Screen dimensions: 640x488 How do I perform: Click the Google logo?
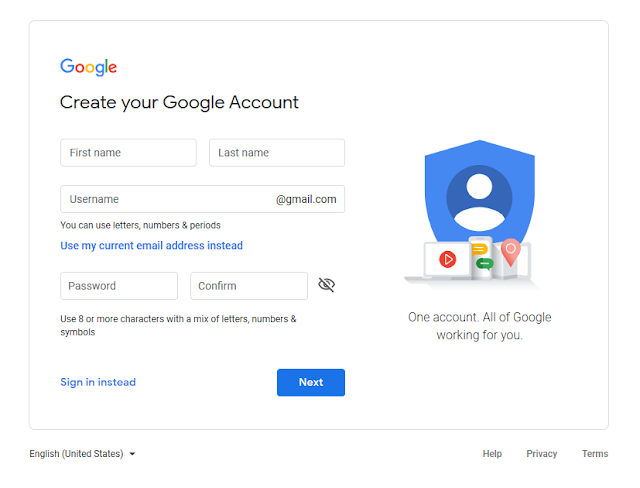click(x=89, y=67)
